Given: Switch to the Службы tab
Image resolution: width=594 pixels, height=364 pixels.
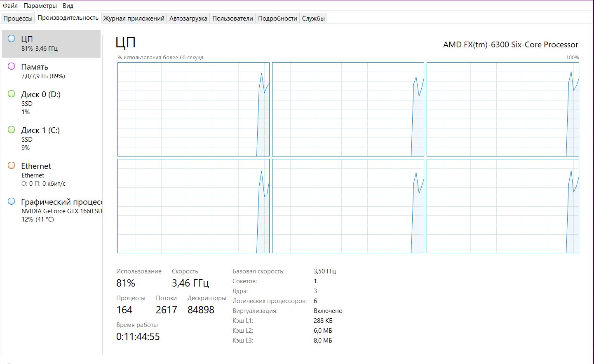Looking at the screenshot, I should [x=313, y=18].
